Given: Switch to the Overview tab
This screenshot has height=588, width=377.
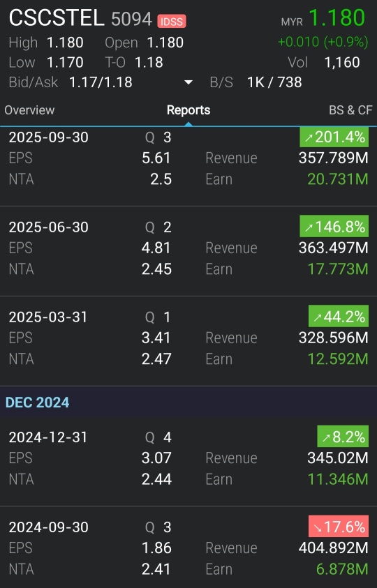Looking at the screenshot, I should [29, 110].
